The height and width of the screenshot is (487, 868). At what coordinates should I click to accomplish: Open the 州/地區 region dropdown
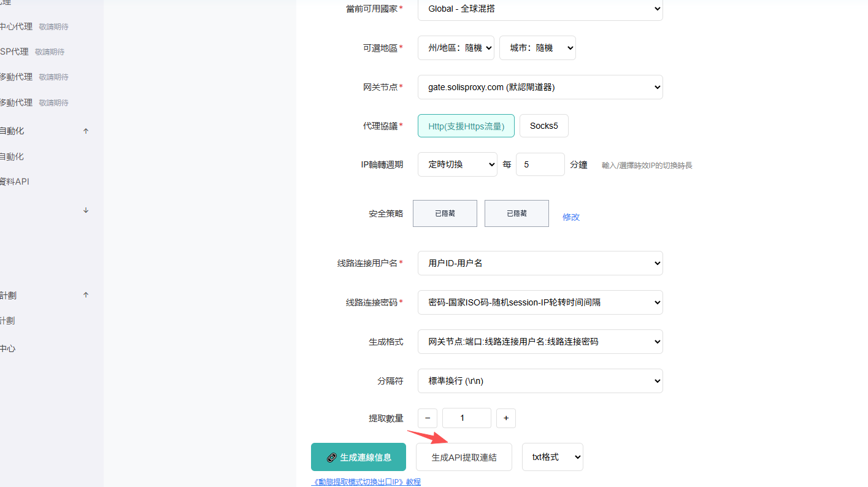pyautogui.click(x=456, y=48)
